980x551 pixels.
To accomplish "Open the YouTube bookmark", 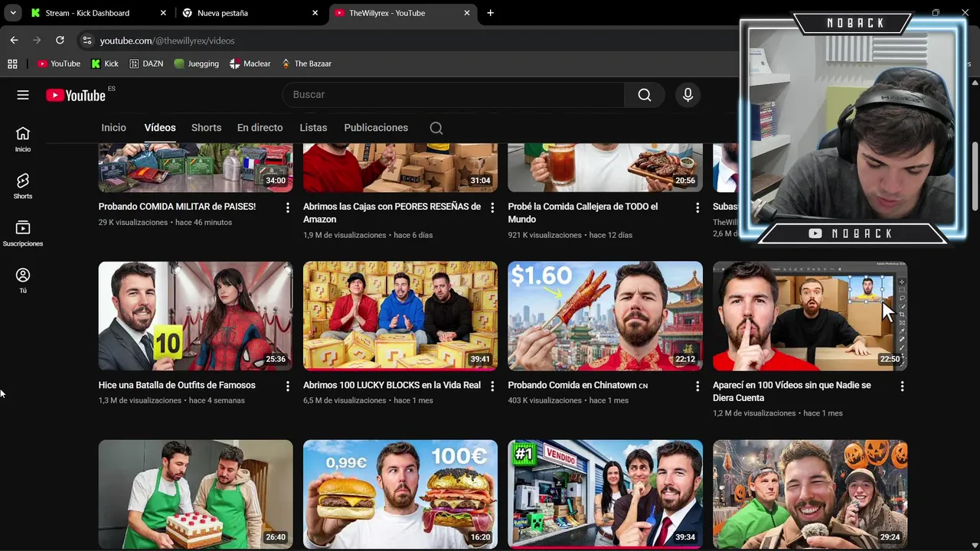I will tap(59, 64).
